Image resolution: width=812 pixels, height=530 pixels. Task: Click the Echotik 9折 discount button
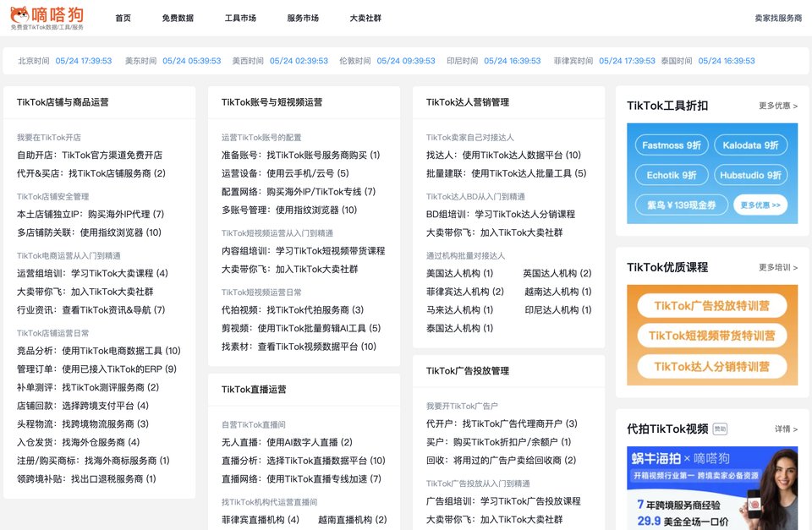tap(672, 176)
